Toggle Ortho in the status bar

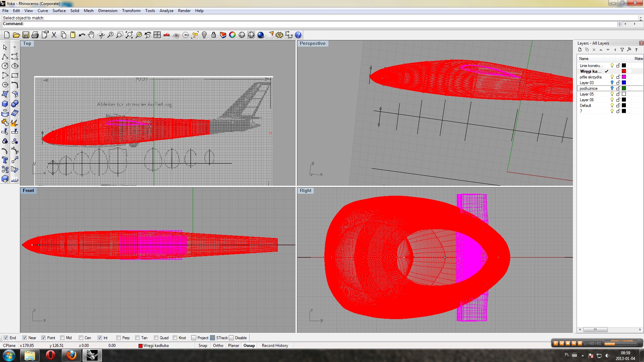[x=218, y=346]
